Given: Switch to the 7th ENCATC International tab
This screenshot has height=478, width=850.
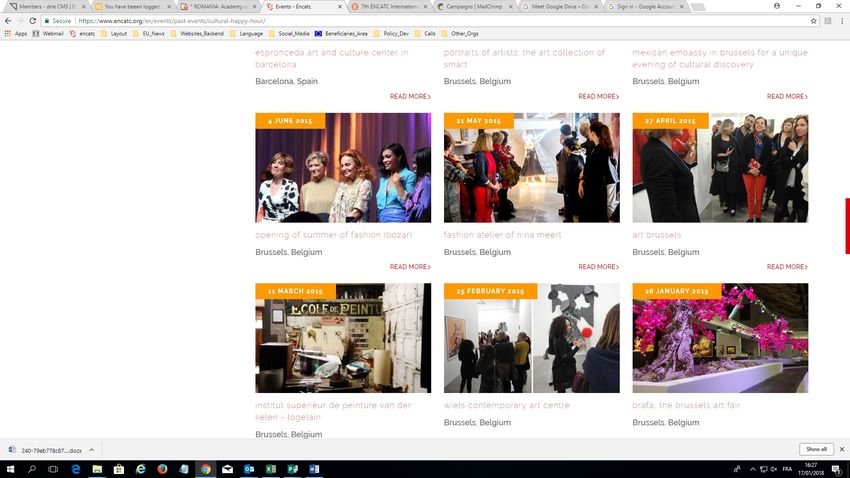Looking at the screenshot, I should point(389,7).
